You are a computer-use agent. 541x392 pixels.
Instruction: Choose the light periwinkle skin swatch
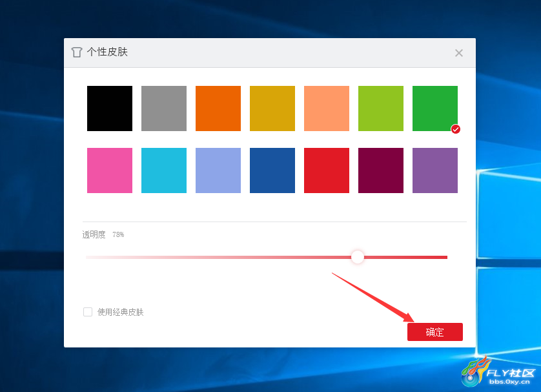218,170
